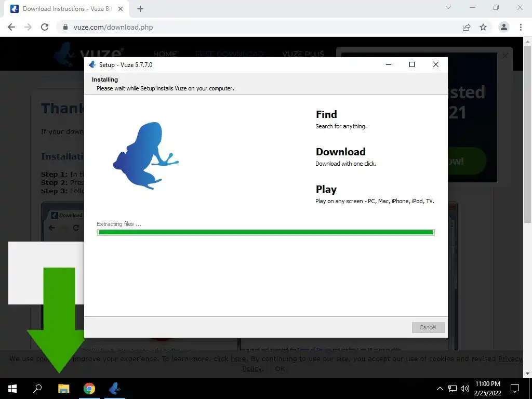
Task: Open the clock showing 11:00 PM
Action: tap(487, 389)
